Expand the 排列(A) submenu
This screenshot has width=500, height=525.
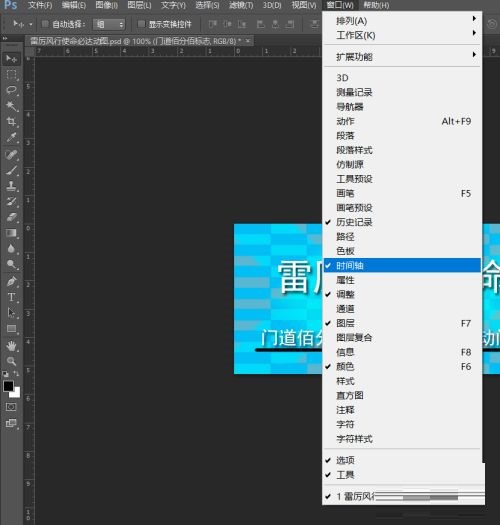tap(402, 21)
